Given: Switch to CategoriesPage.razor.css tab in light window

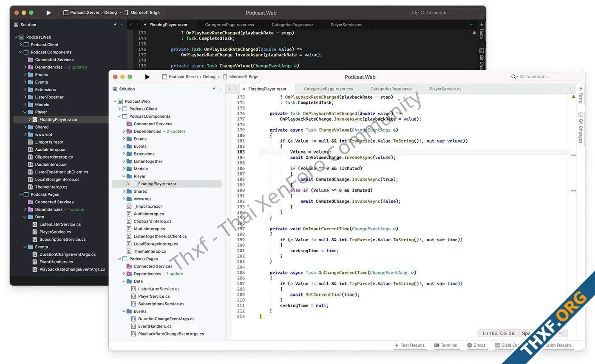Looking at the screenshot, I should [x=328, y=89].
